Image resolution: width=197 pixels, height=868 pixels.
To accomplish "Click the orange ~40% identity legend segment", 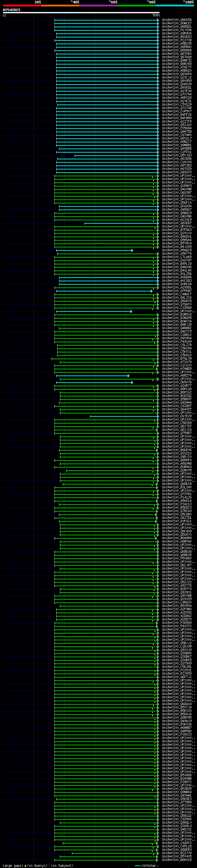I will (x=60, y=6).
